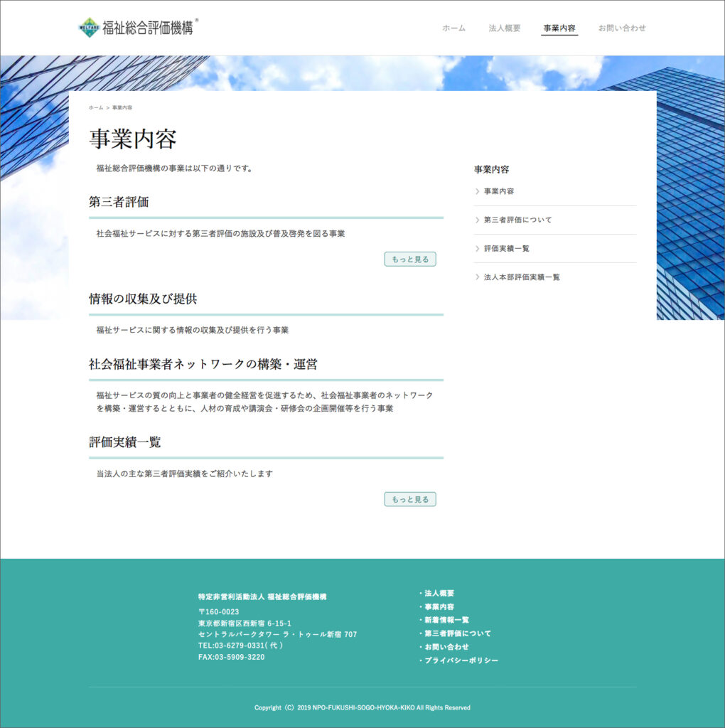The image size is (725, 728).
Task: Open 法人本部評価実績一覧 sidebar link
Action: tap(522, 277)
